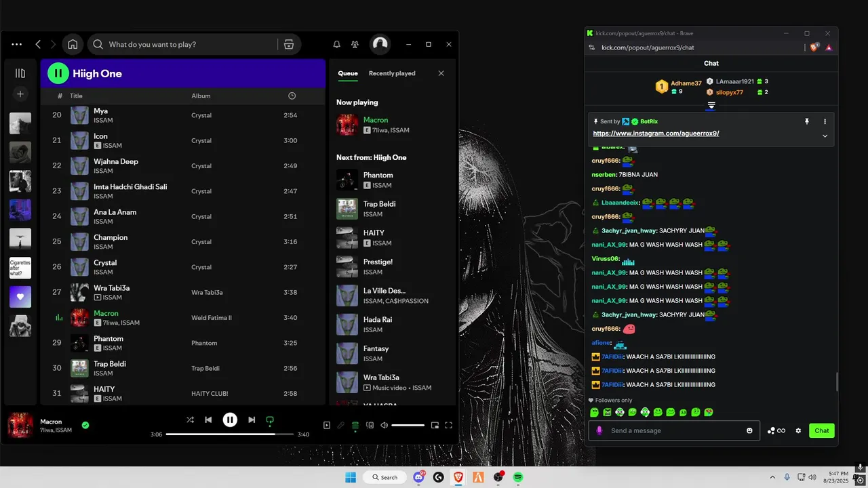Open the Spotify mini player
This screenshot has height=488, width=868.
(435, 426)
